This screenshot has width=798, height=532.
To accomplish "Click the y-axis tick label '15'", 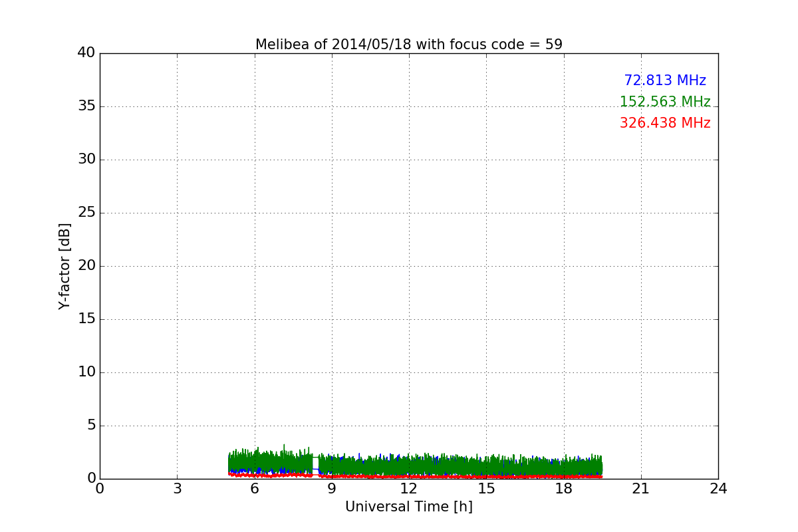I will tap(86, 319).
